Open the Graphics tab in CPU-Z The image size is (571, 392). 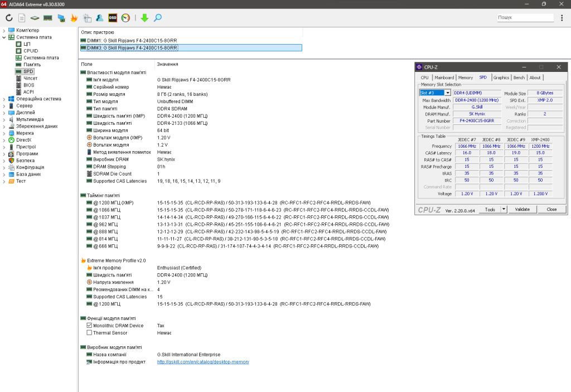[501, 78]
